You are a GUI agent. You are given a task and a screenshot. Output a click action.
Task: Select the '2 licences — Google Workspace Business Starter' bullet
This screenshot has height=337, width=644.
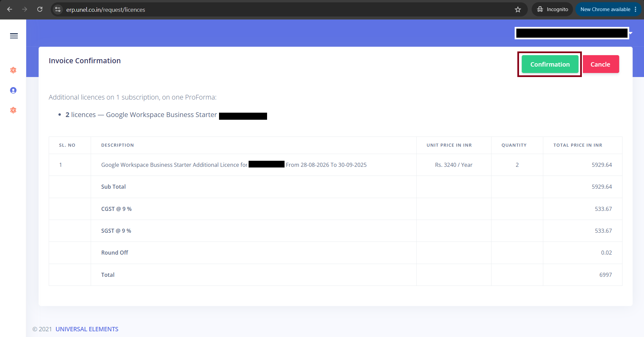(141, 115)
